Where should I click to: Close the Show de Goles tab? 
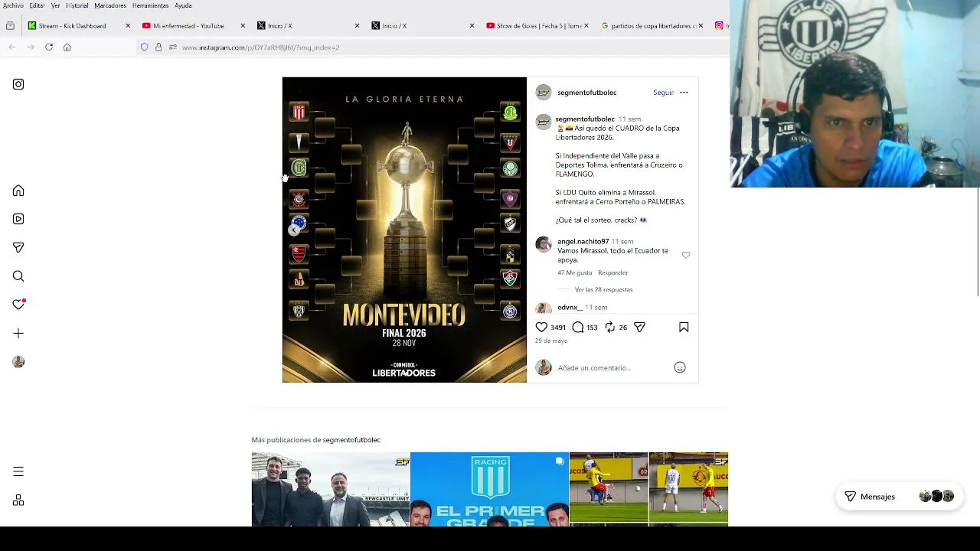[586, 26]
